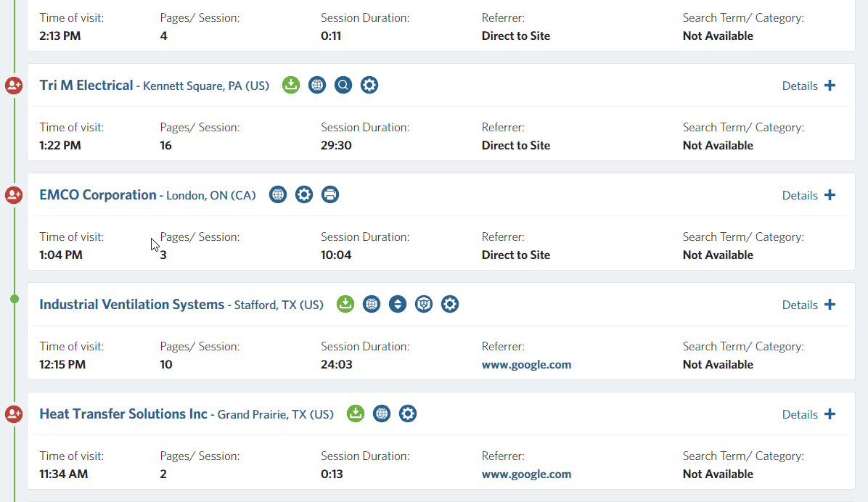Print EMCO Corporation visit details
The width and height of the screenshot is (868, 502).
[329, 194]
